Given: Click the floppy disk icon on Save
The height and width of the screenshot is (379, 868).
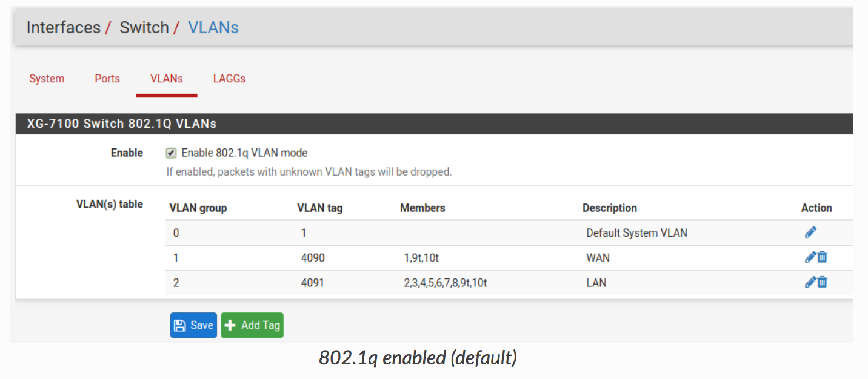Looking at the screenshot, I should [x=180, y=326].
